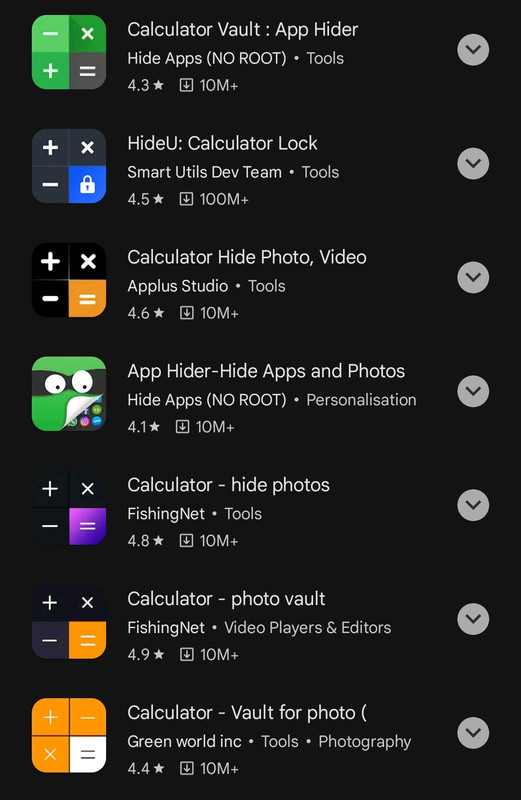The height and width of the screenshot is (800, 521).
Task: Select the black and orange Calculator Hide Photo icon
Action: point(69,280)
